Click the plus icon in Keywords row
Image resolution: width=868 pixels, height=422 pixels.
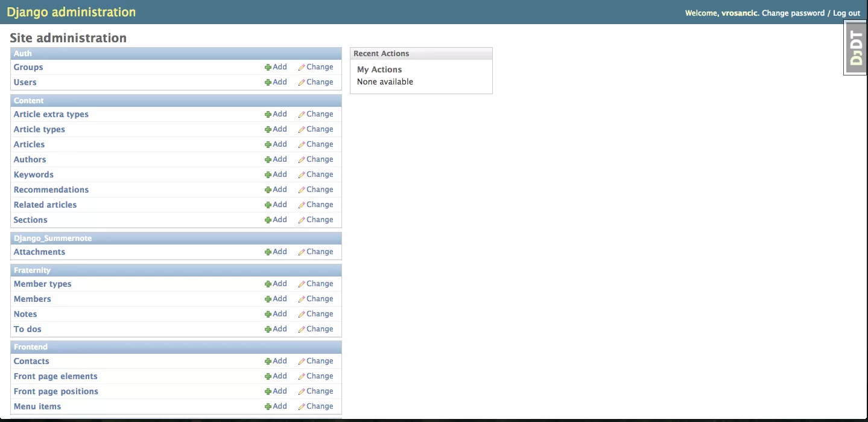click(x=268, y=175)
